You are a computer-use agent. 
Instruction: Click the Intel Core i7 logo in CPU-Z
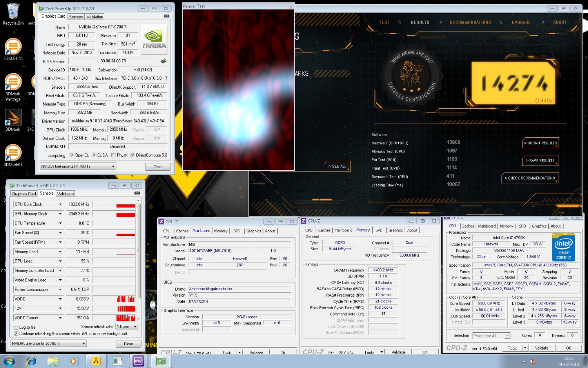(x=563, y=247)
